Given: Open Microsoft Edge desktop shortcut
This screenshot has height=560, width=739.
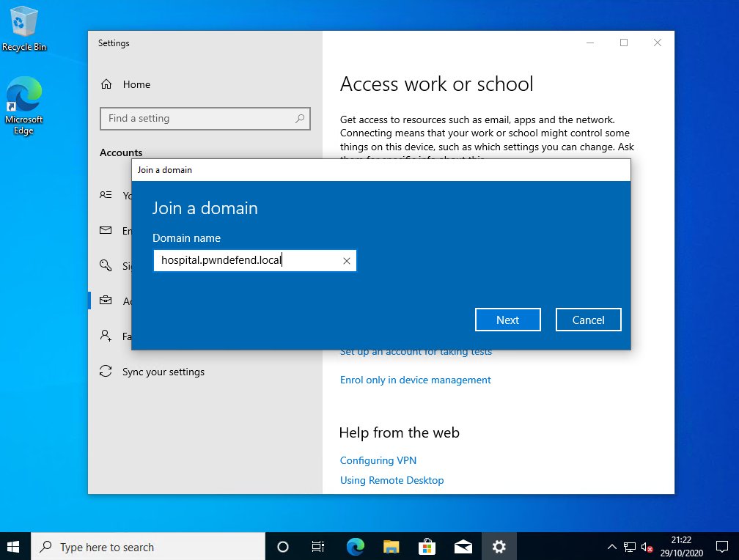Looking at the screenshot, I should click(x=23, y=106).
